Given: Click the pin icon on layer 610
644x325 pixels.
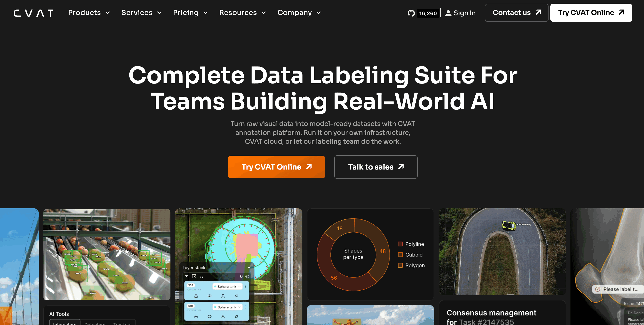Looking at the screenshot, I should 237,317.
